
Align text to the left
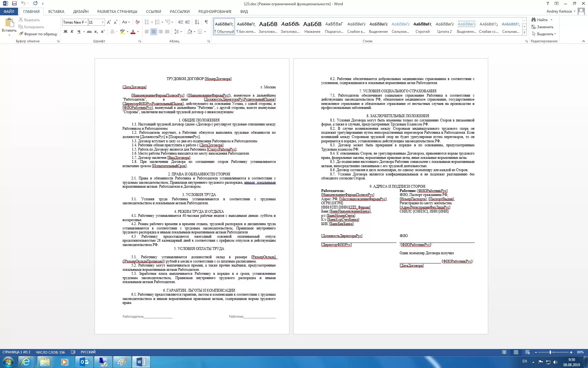147,32
